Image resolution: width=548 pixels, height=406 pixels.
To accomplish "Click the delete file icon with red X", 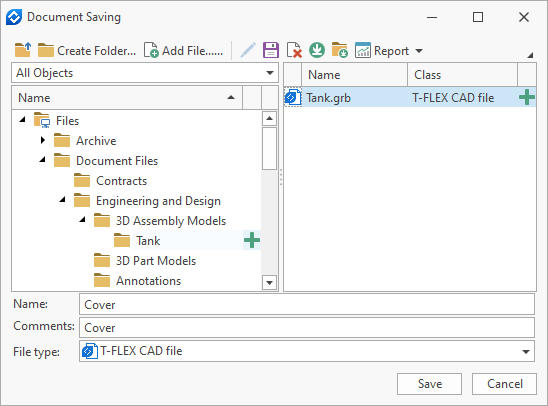I will 294,50.
